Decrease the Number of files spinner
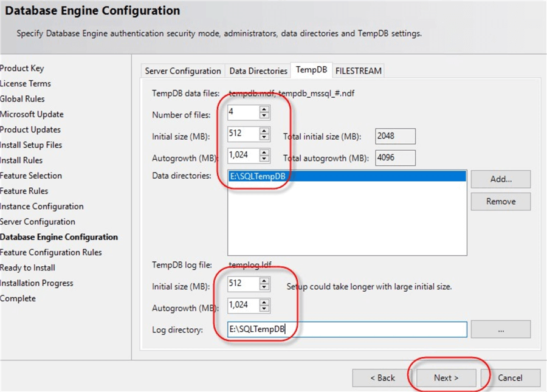This screenshot has height=392, width=547. (264, 115)
